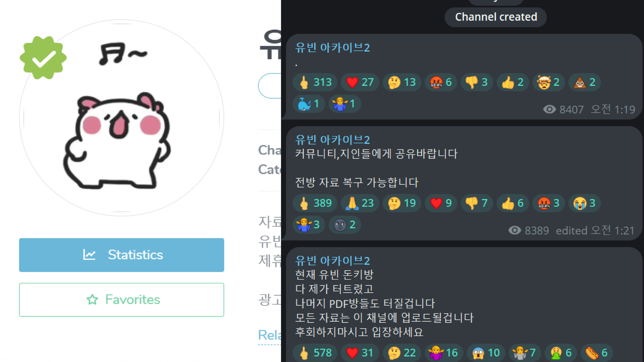Click the screaming face reaction showing 10
The image size is (644, 362).
pos(486,353)
